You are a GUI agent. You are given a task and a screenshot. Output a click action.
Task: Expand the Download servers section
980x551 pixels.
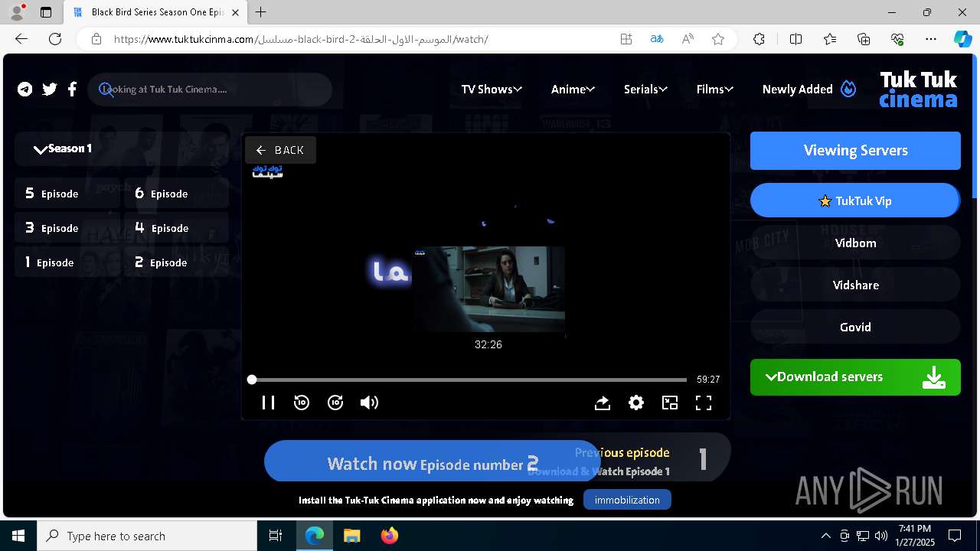(855, 377)
